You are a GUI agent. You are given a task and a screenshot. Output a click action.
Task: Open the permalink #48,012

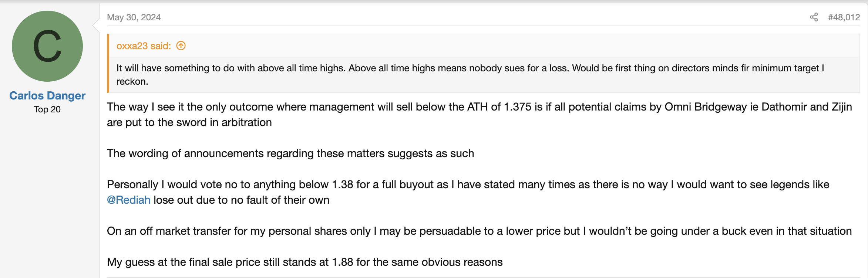click(x=844, y=17)
